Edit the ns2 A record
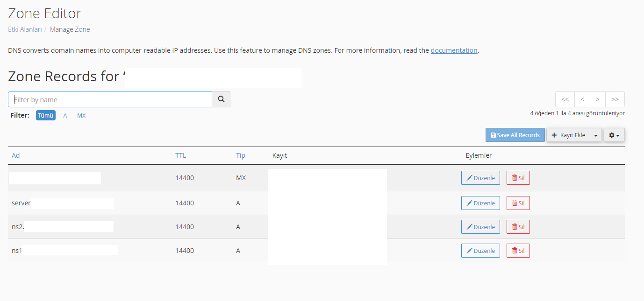 (480, 227)
